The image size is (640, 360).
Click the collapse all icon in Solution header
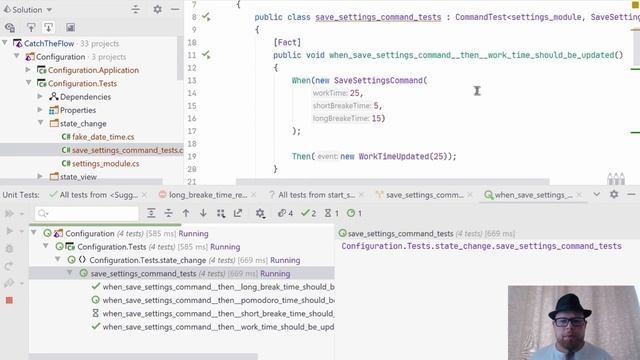click(x=136, y=9)
